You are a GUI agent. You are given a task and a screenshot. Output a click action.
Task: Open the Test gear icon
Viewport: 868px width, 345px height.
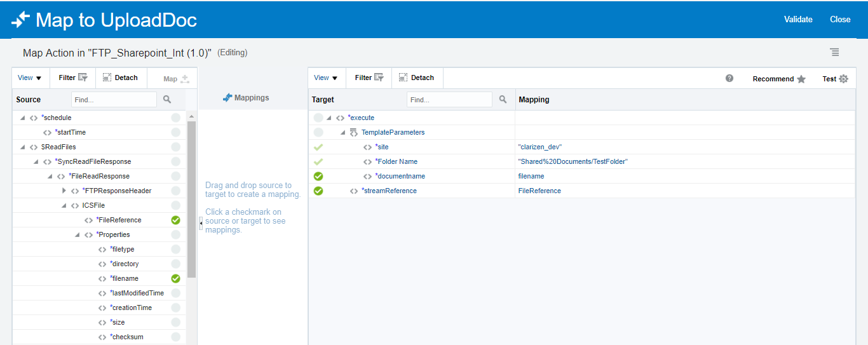click(x=843, y=79)
